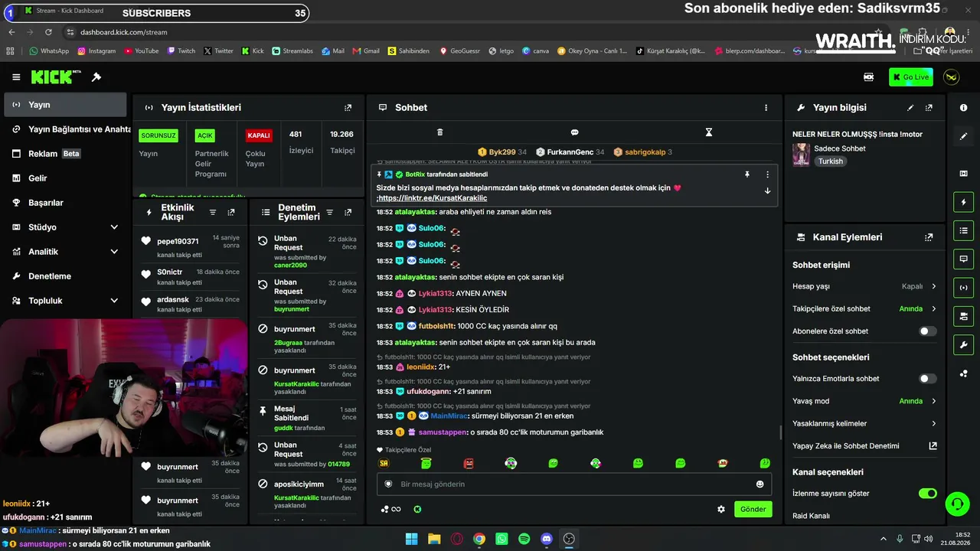The height and width of the screenshot is (551, 980).
Task: Open the Windows Start menu
Action: pyautogui.click(x=412, y=539)
